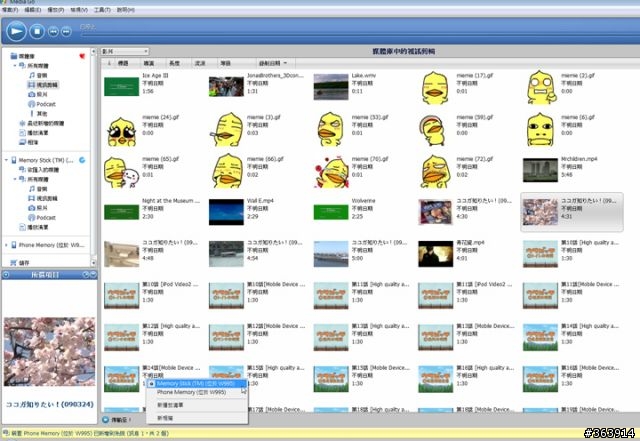This screenshot has width=640, height=441.
Task: Click the sort direction arrow column
Action: click(109, 63)
